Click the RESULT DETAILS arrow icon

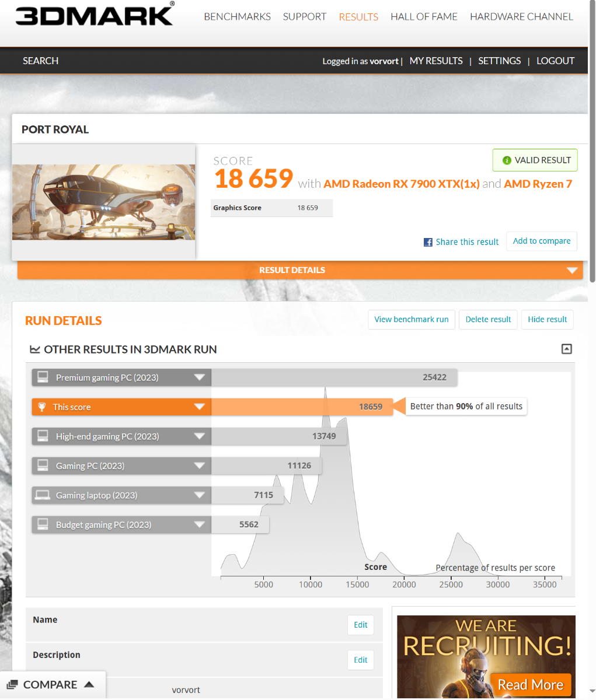pos(572,270)
